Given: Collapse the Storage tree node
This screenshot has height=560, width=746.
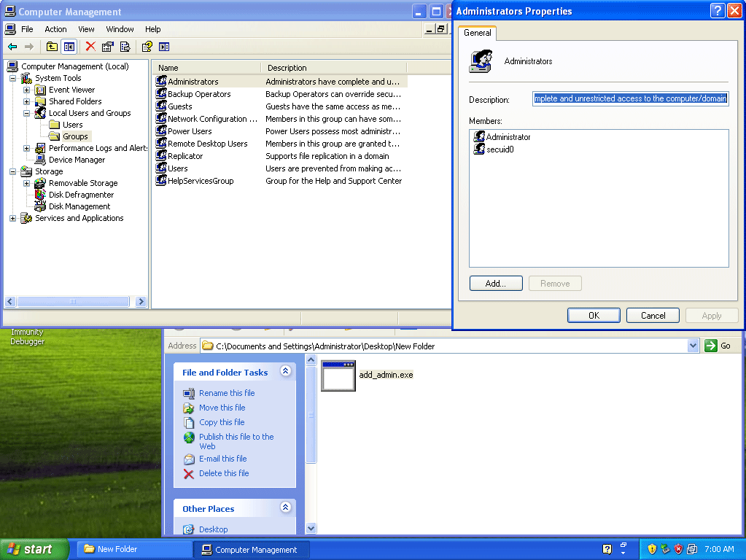Looking at the screenshot, I should [x=13, y=171].
